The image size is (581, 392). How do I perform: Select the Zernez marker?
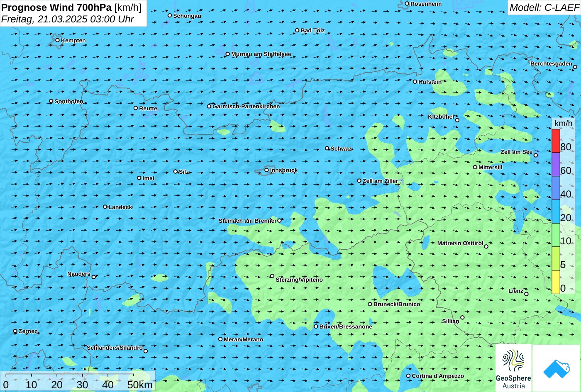tap(15, 331)
